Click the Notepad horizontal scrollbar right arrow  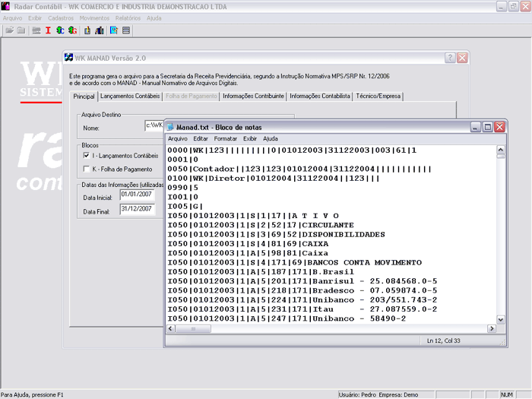tap(490, 328)
